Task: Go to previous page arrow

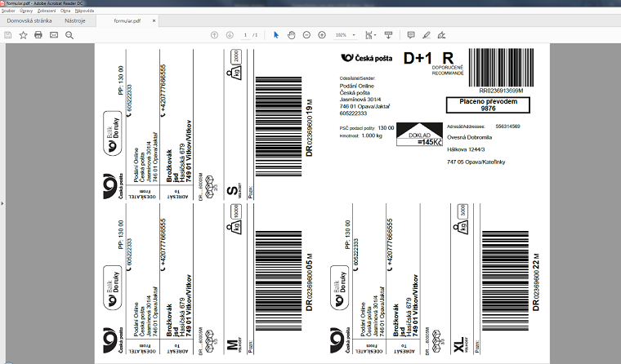Action: click(x=214, y=35)
